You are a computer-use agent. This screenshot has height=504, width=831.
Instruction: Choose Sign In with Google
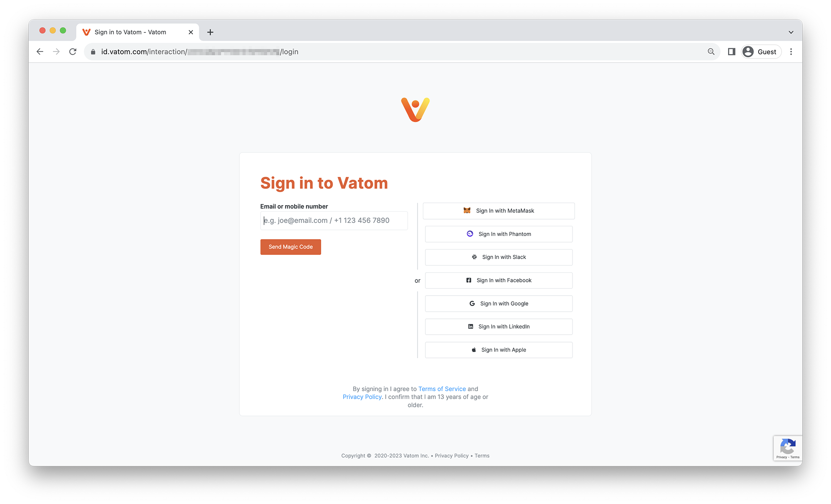(x=499, y=303)
